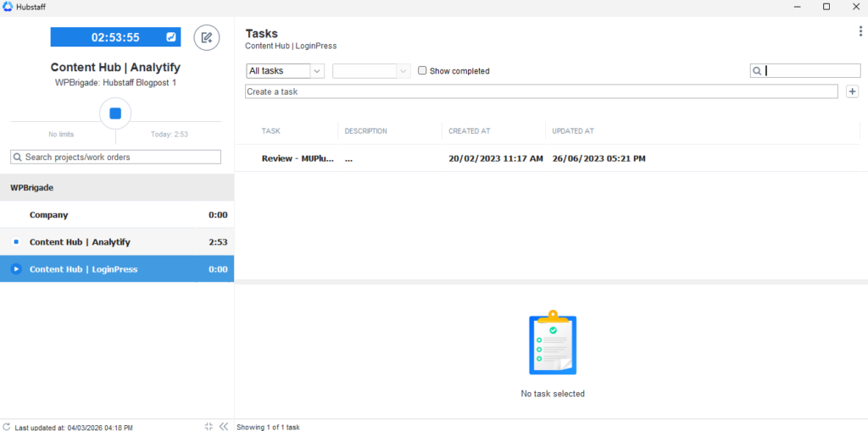868x431 pixels.
Task: Click the refresh icon in status bar
Action: [x=7, y=427]
